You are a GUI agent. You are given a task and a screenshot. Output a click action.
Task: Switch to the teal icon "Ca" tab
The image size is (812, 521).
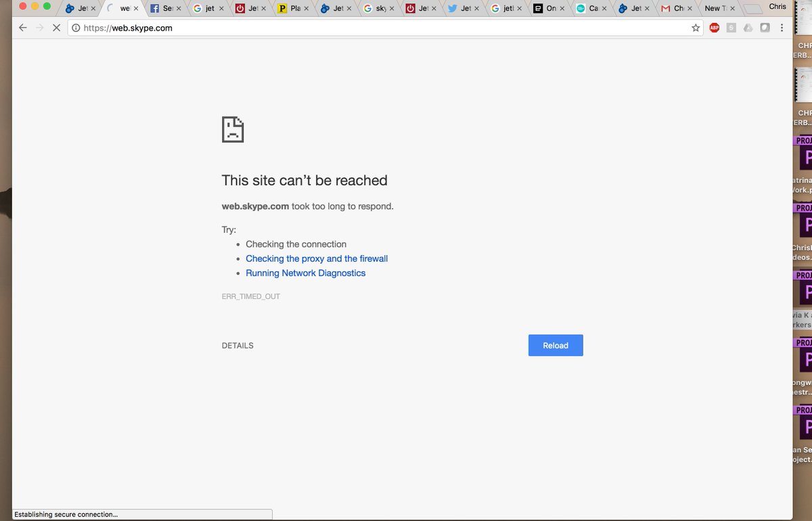tap(592, 9)
